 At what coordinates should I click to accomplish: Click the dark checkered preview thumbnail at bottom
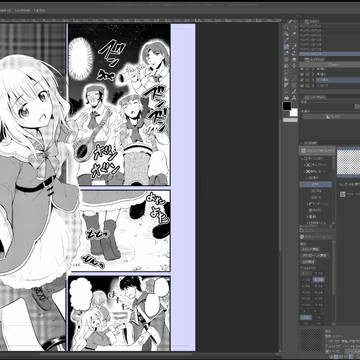(312, 339)
